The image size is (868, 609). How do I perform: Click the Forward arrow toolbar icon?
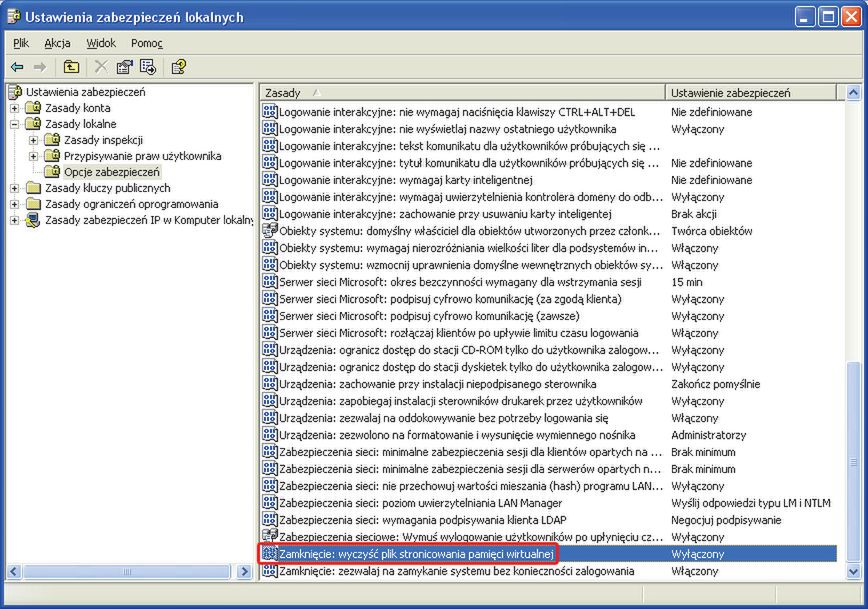[40, 67]
